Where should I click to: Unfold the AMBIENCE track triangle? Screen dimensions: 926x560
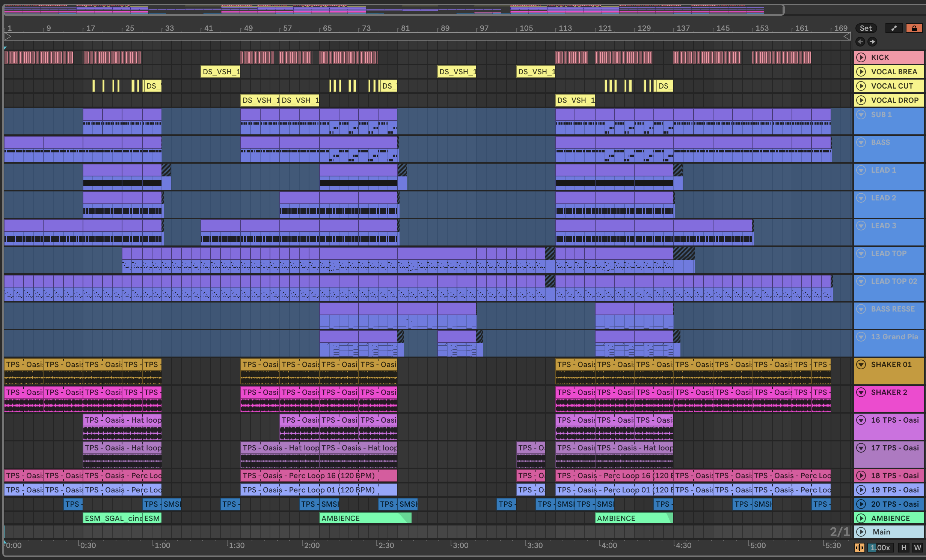(x=861, y=518)
